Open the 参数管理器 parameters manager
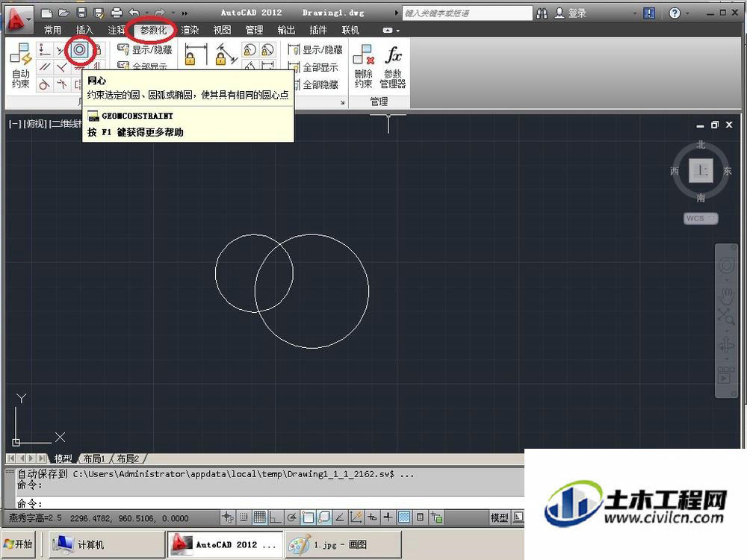Image resolution: width=747 pixels, height=560 pixels. click(393, 66)
